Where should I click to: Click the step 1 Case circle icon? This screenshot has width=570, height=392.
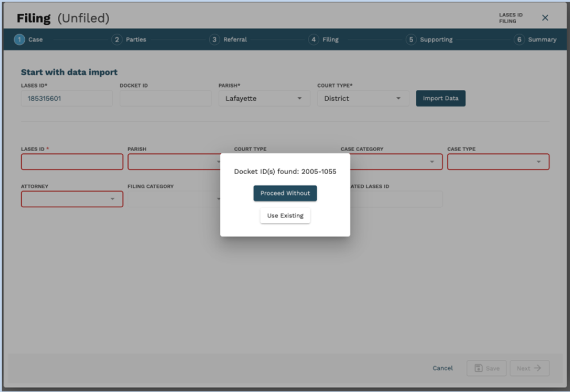20,40
